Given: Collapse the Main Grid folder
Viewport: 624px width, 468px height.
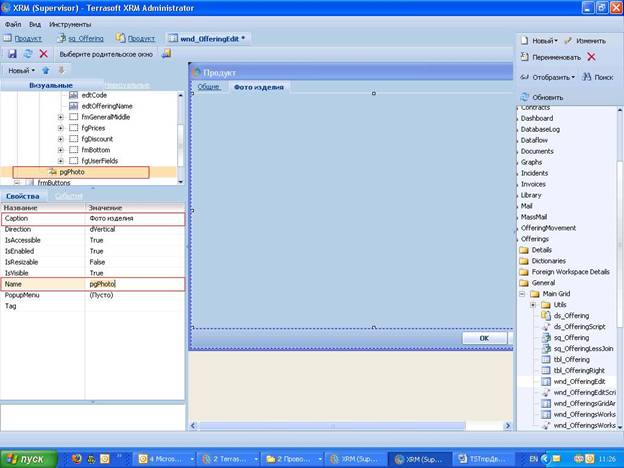Looking at the screenshot, I should click(x=522, y=294).
